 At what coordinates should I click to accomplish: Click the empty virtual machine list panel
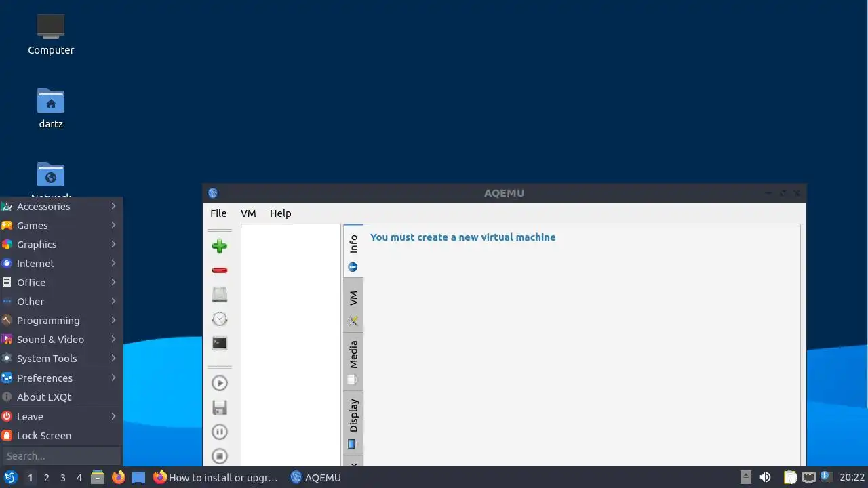[x=290, y=344]
